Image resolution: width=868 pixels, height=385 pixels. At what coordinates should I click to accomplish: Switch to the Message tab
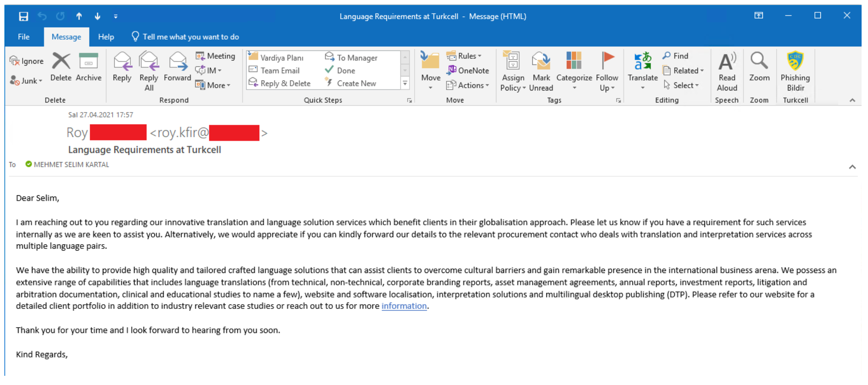(x=66, y=37)
